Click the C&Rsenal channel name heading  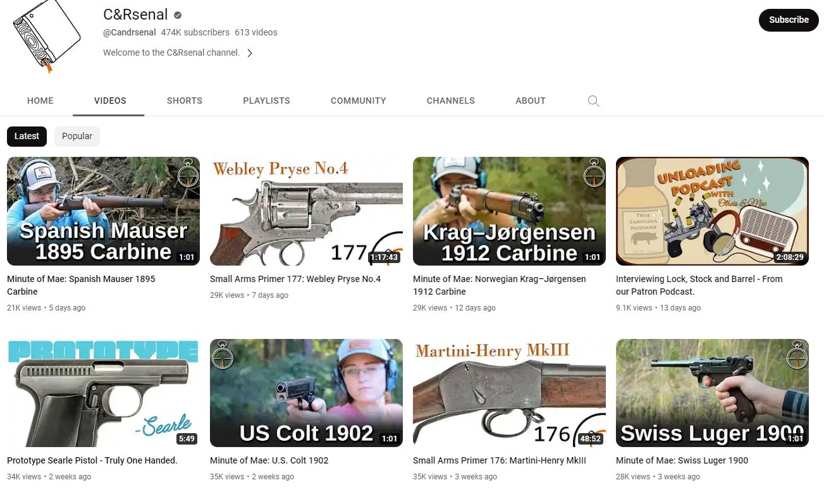tap(135, 15)
